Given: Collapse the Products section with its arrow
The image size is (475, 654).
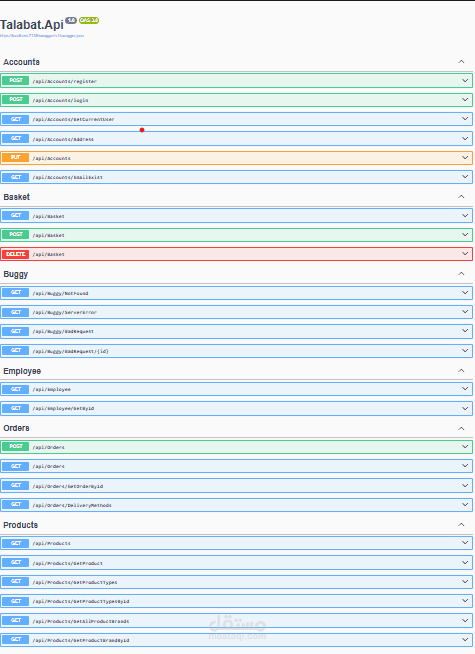Looking at the screenshot, I should (x=461, y=524).
